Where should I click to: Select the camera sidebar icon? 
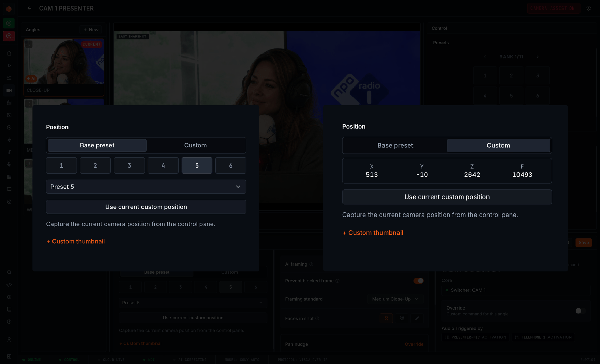pyautogui.click(x=9, y=90)
